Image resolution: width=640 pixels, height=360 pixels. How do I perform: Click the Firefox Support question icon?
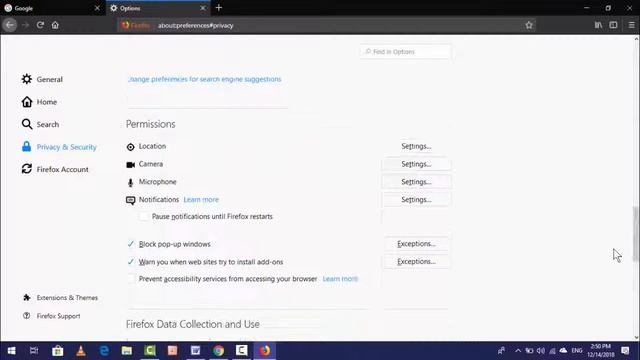click(27, 316)
